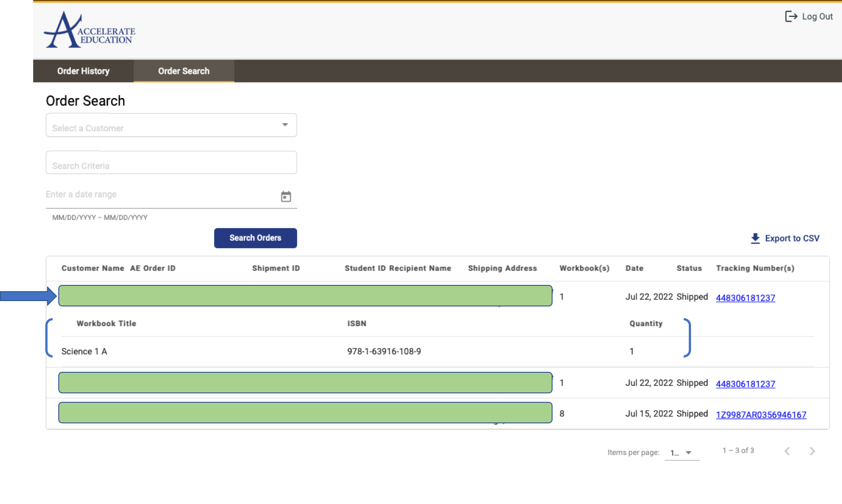Click the Accelerate Education logo

point(90,30)
